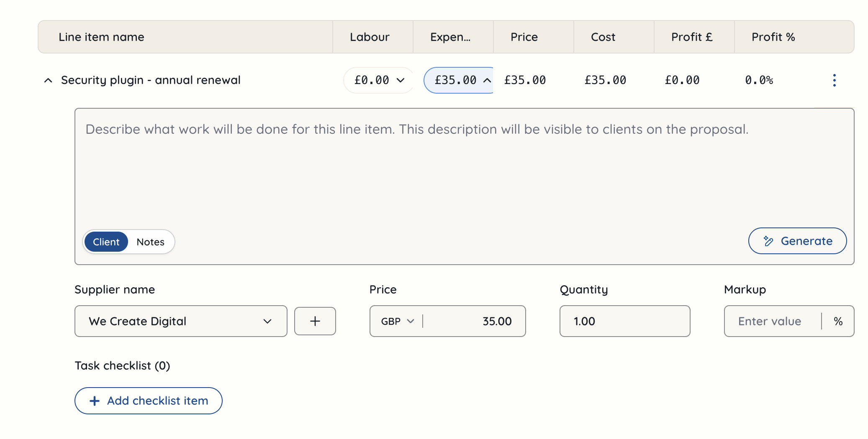Click the line item name Security plugin - annual renewal

coord(151,80)
